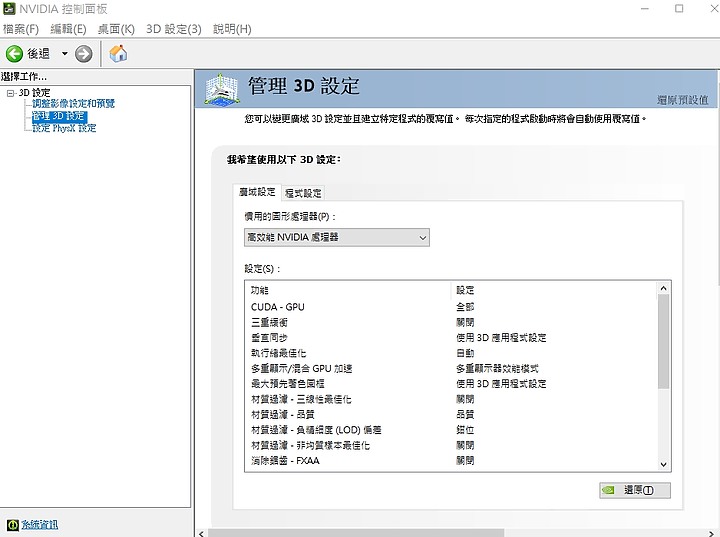The height and width of the screenshot is (537, 720).
Task: Open 系統資訊 link
Action: (39, 525)
